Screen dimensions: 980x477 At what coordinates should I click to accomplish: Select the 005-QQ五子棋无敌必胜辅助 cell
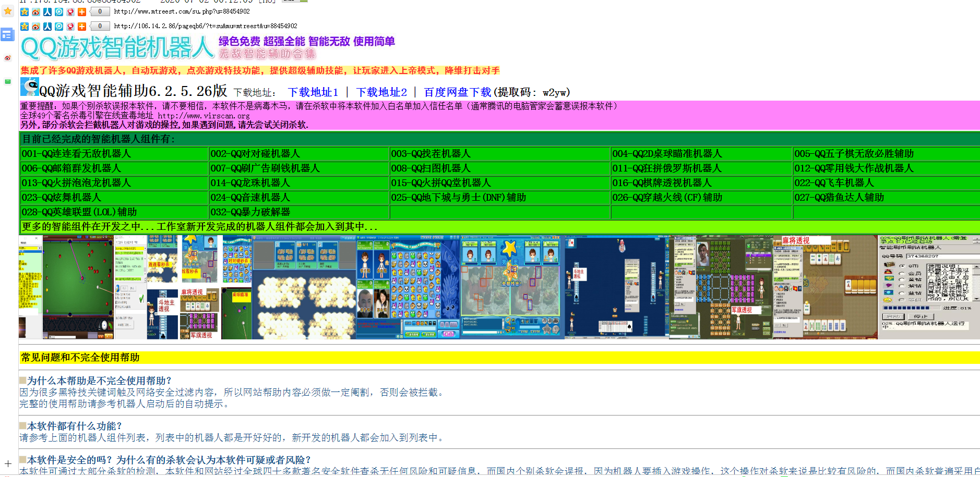coord(887,154)
